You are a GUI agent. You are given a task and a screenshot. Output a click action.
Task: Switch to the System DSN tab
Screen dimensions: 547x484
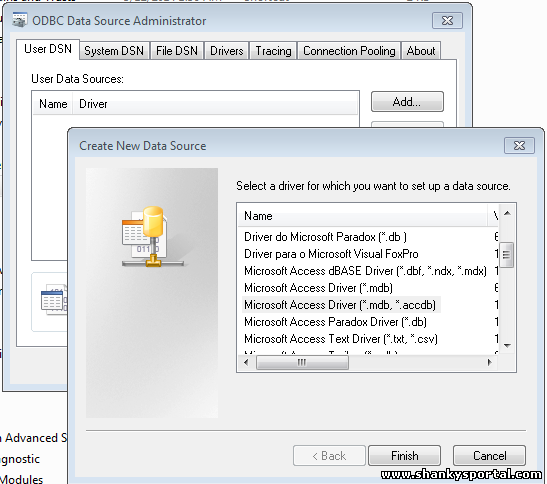point(114,51)
